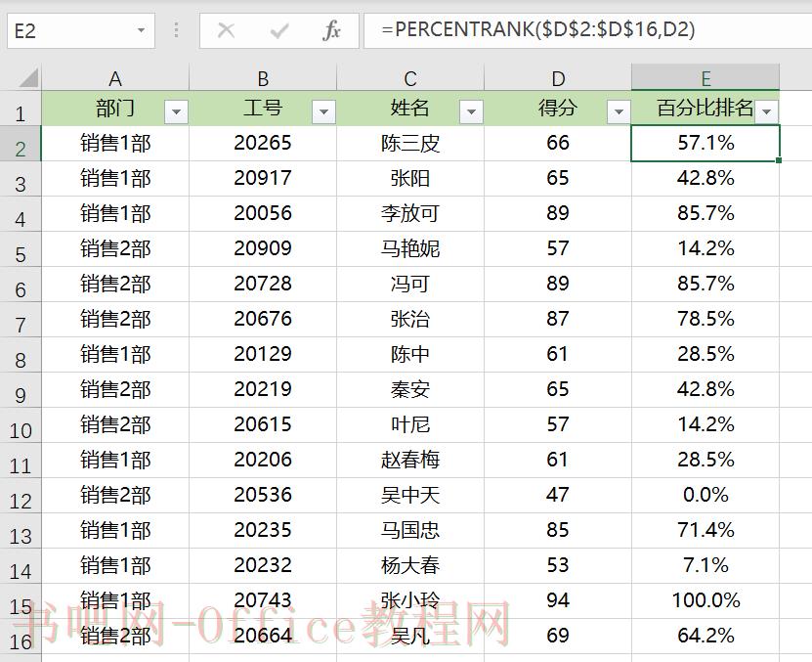Select column A header
The height and width of the screenshot is (662, 812).
[115, 78]
